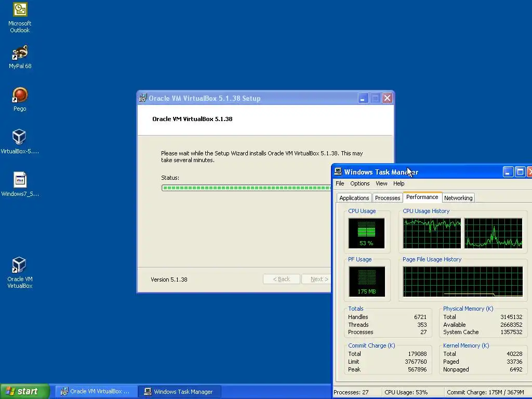
Task: Minimize the VirtualBox Setup window
Action: pos(363,98)
